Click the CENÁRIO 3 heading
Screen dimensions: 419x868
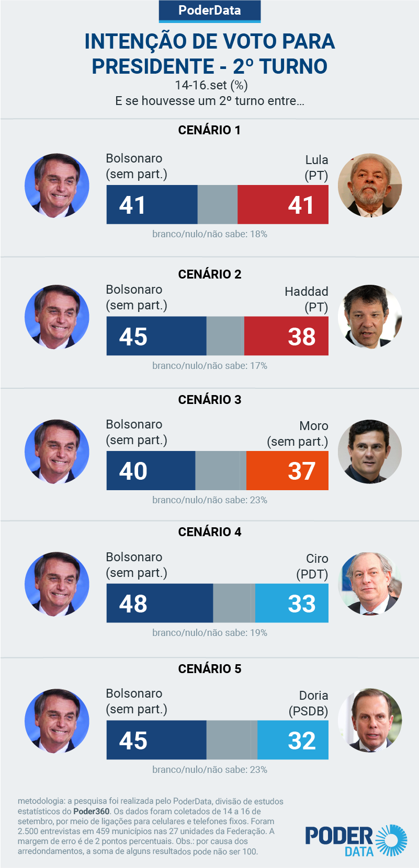pyautogui.click(x=210, y=400)
